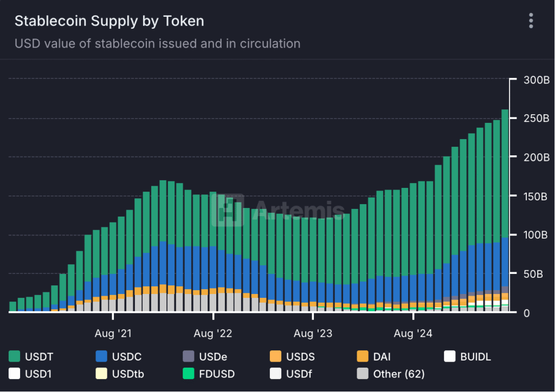Click the blue USDC legend swatch
The image size is (555, 392).
[x=101, y=356]
